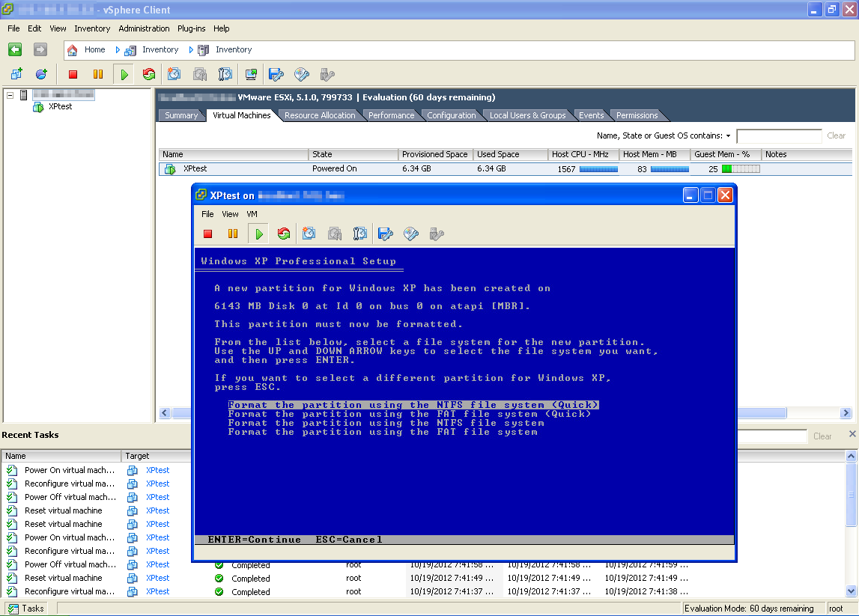The image size is (859, 616).
Task: Click the Recent Tasks filter input field
Action: click(772, 436)
